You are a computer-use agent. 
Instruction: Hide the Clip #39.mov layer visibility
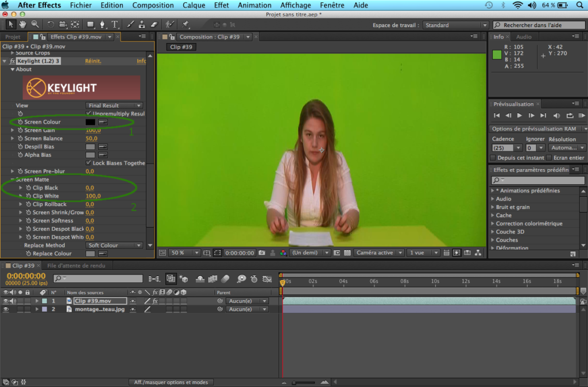coord(5,300)
